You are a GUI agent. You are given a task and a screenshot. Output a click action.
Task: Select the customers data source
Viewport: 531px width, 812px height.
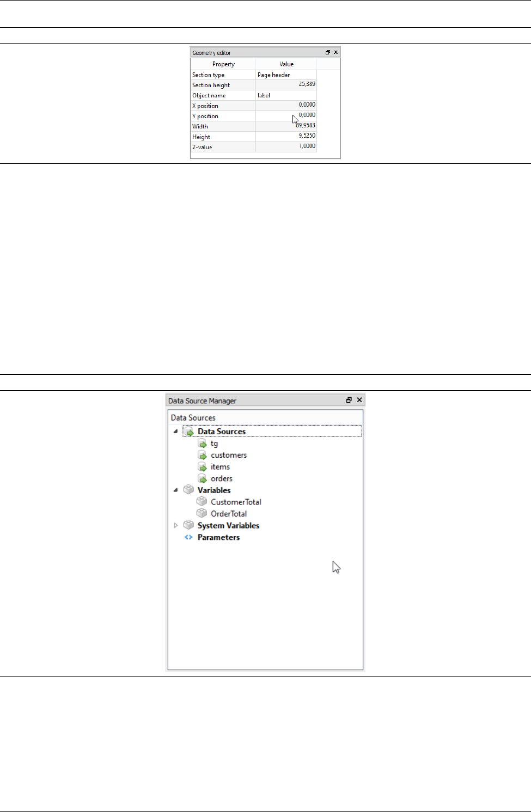229,455
